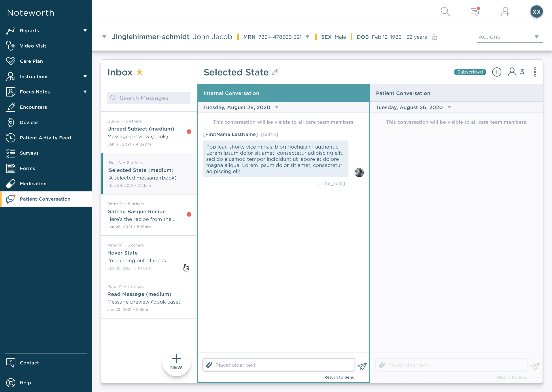The height and width of the screenshot is (392, 552).
Task: Open the three-dot conversation options menu
Action: point(535,72)
